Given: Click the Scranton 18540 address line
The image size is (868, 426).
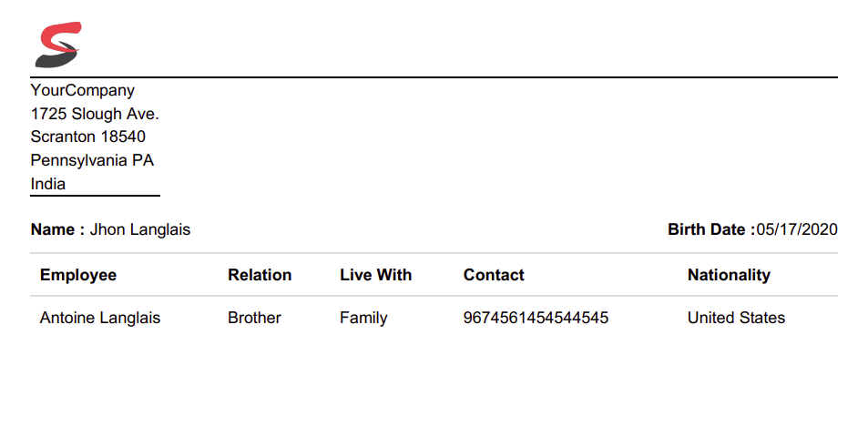Looking at the screenshot, I should 88,137.
